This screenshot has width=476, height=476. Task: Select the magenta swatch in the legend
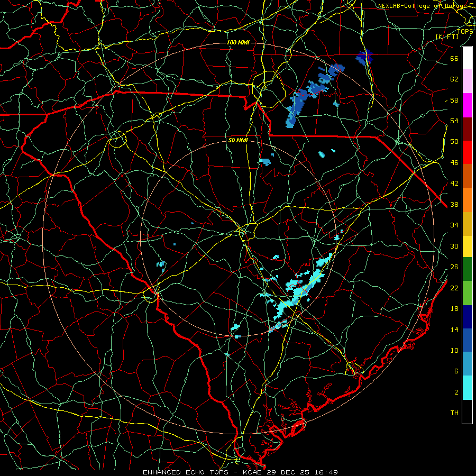(x=467, y=105)
